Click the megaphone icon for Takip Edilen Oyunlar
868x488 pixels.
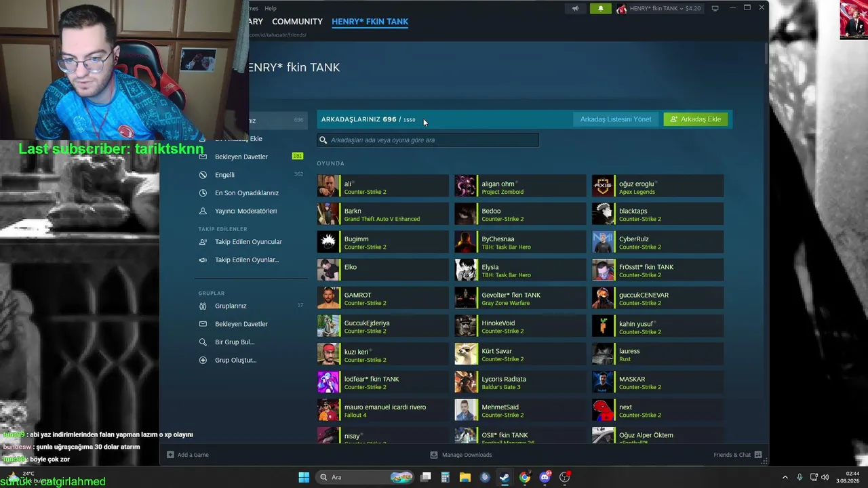tap(203, 260)
